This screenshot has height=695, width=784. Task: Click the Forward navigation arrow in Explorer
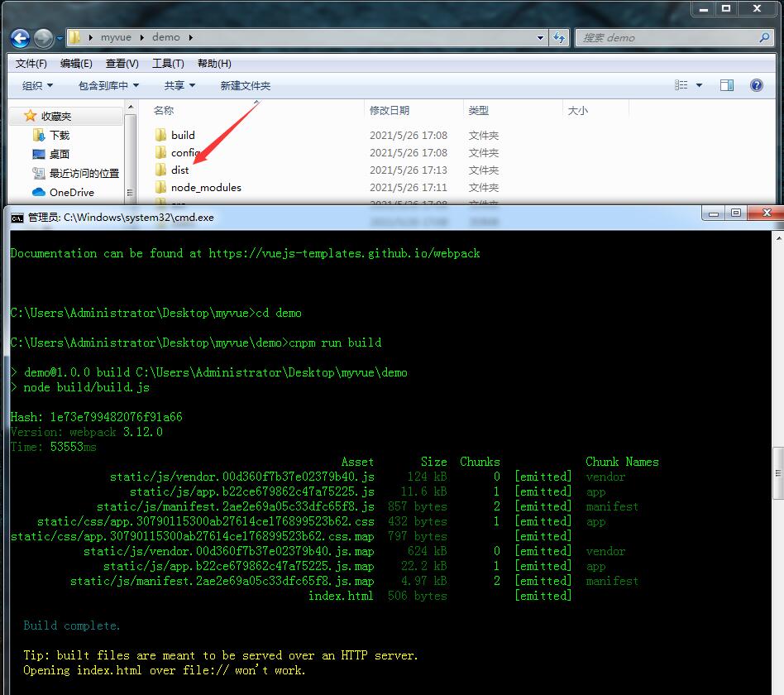tap(44, 38)
